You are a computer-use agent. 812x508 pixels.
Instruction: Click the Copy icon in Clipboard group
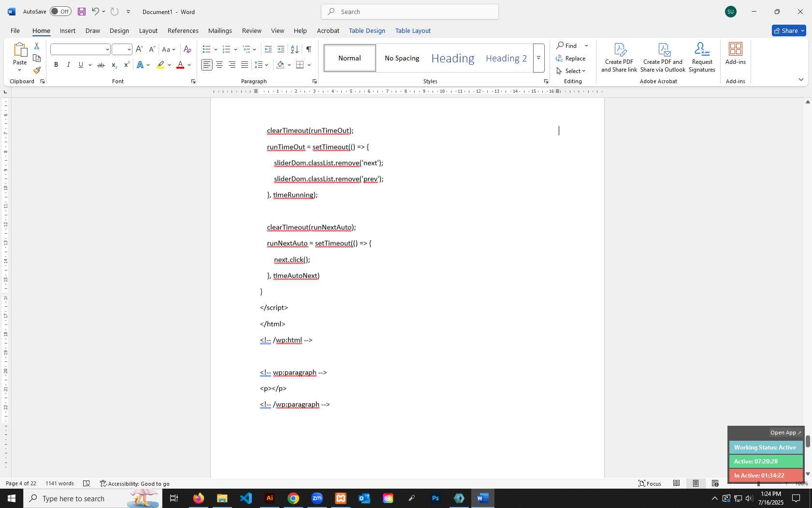[x=37, y=58]
